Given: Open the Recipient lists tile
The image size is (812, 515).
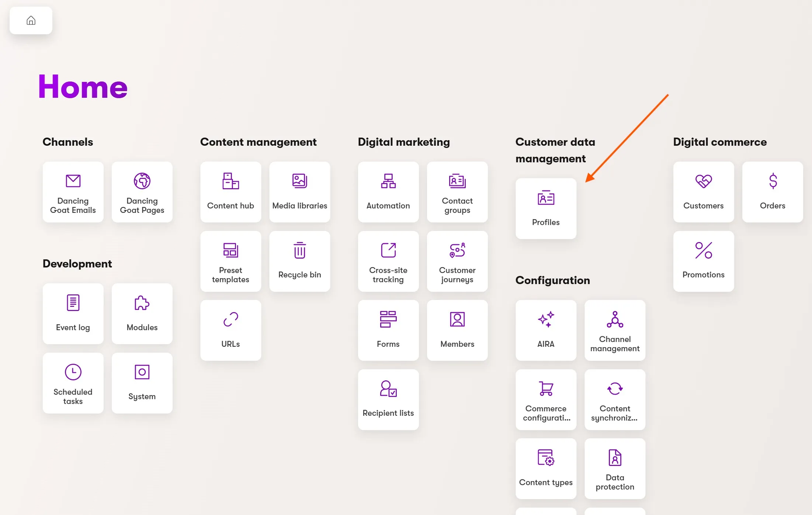Looking at the screenshot, I should click(x=388, y=400).
